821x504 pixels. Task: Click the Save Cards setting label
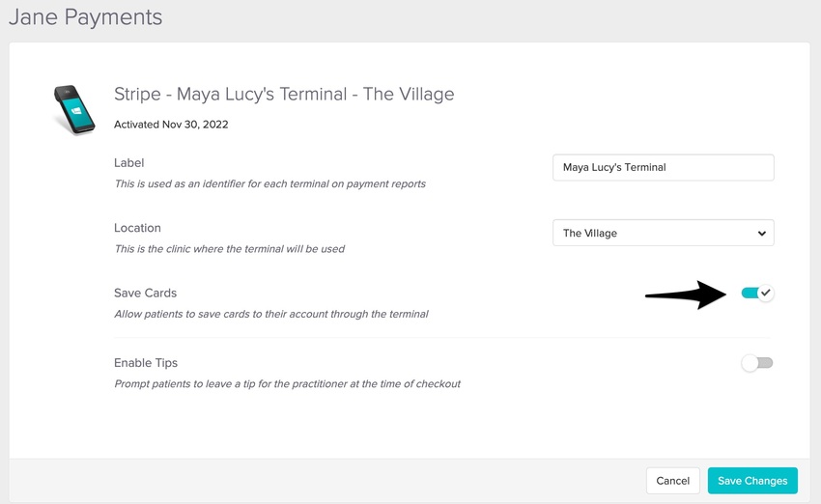[145, 293]
